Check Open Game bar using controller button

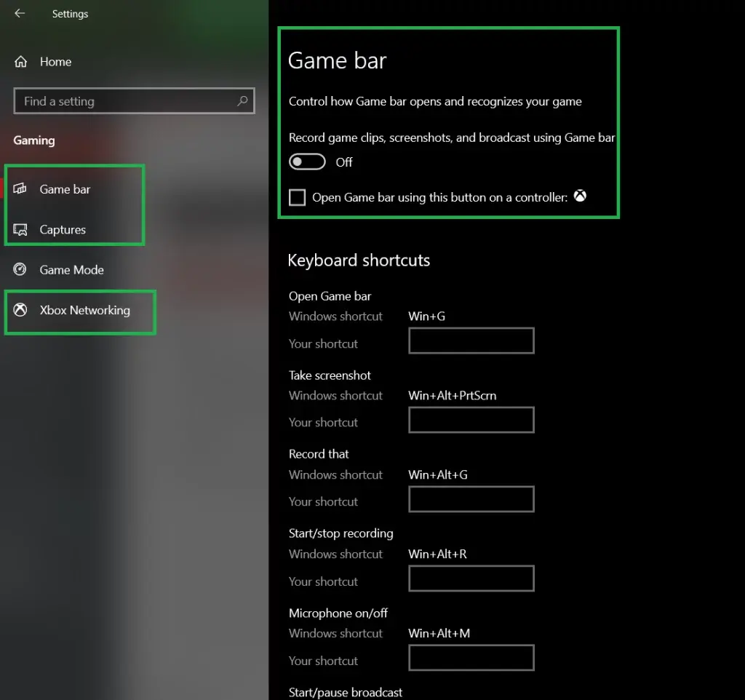tap(298, 197)
